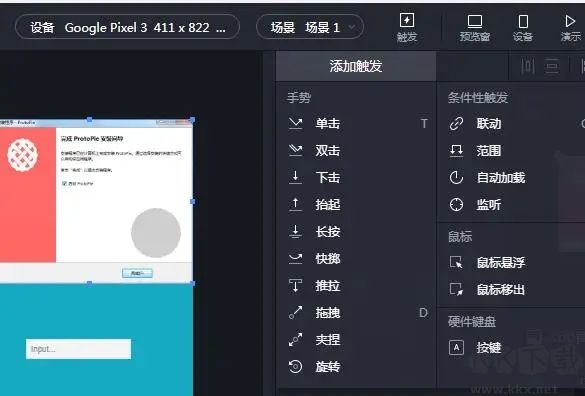Click the vertical distribute alignment icon
This screenshot has width=585, height=396.
[552, 66]
